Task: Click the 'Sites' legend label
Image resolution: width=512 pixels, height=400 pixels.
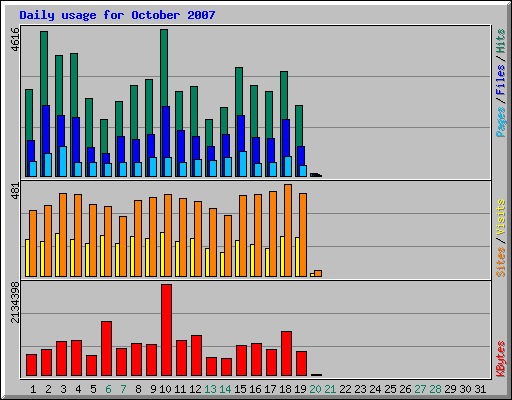Action: (x=500, y=262)
